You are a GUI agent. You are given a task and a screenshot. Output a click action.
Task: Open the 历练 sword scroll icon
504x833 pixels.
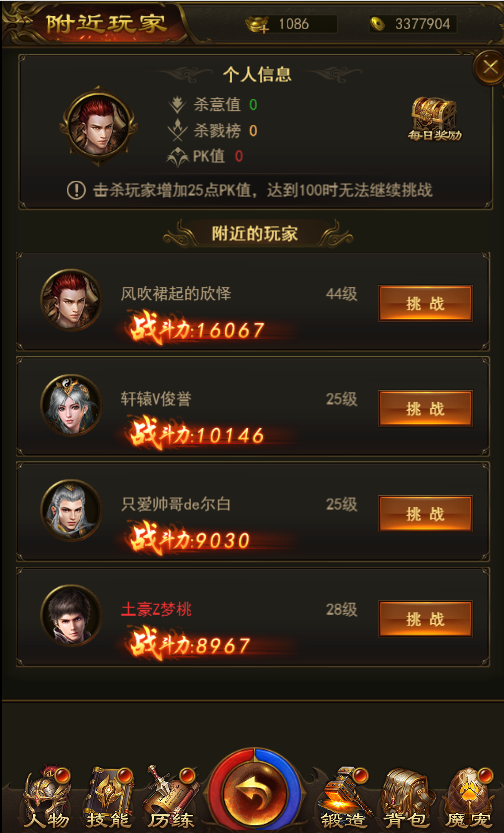(x=171, y=798)
